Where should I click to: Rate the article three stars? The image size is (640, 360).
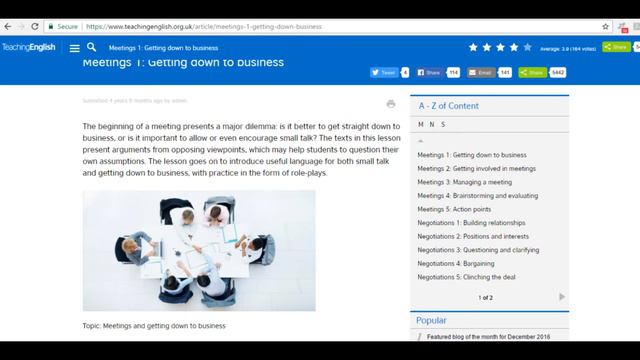click(x=500, y=47)
